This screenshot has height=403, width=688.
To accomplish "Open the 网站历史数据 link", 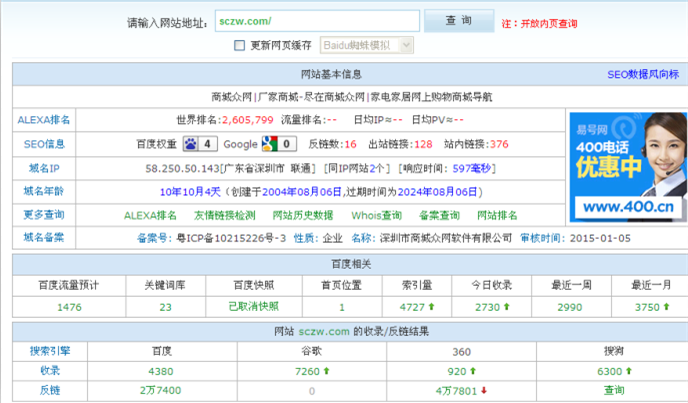I will tap(303, 216).
